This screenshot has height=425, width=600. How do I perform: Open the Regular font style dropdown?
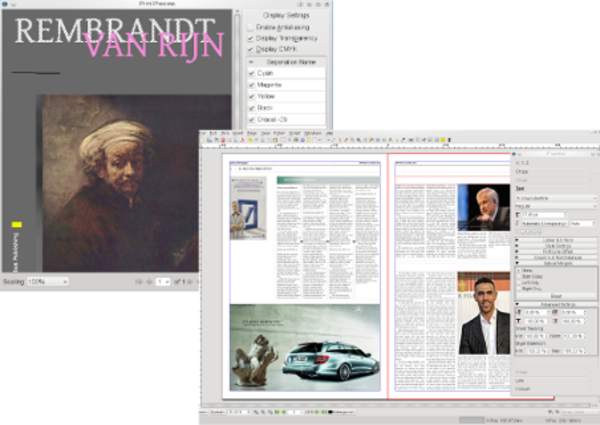[x=556, y=206]
